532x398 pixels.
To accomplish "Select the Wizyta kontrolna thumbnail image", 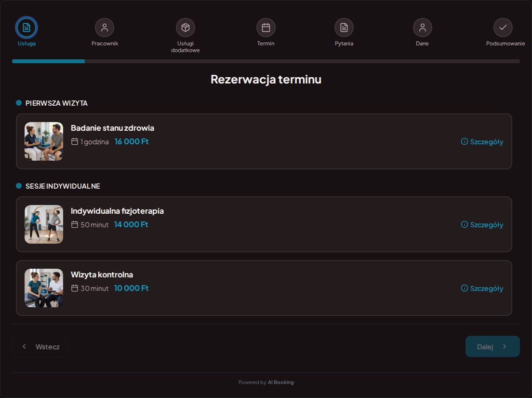I will pos(44,288).
